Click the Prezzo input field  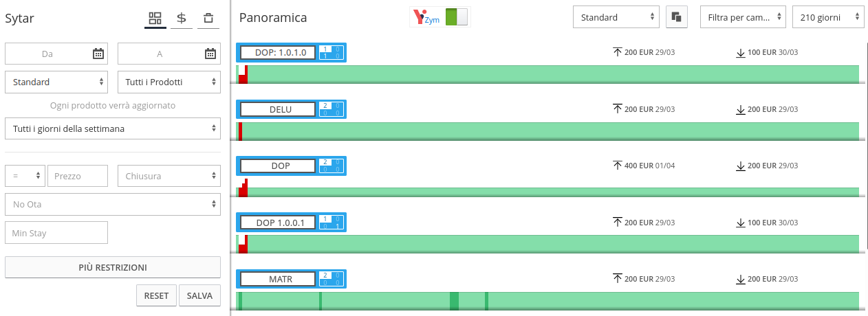click(x=78, y=176)
